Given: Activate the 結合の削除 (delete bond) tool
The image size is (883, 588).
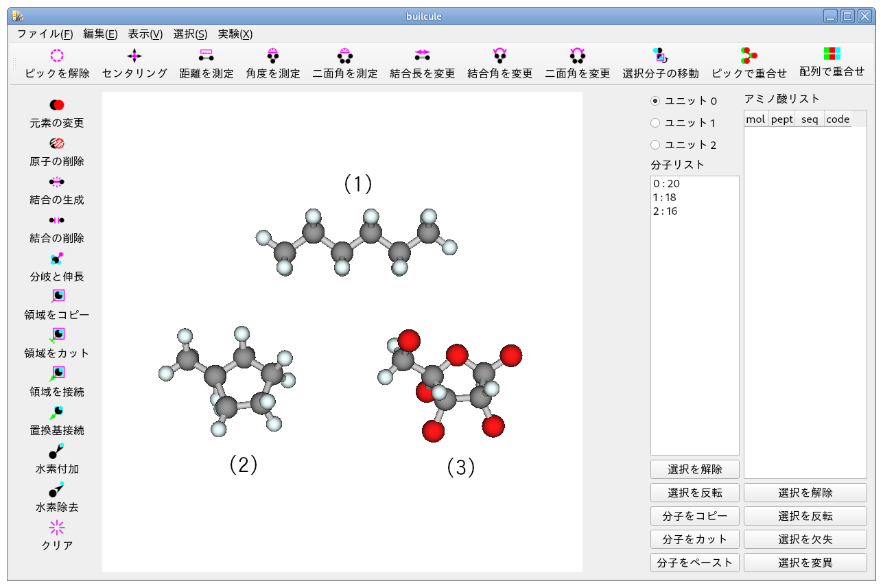Looking at the screenshot, I should (56, 228).
